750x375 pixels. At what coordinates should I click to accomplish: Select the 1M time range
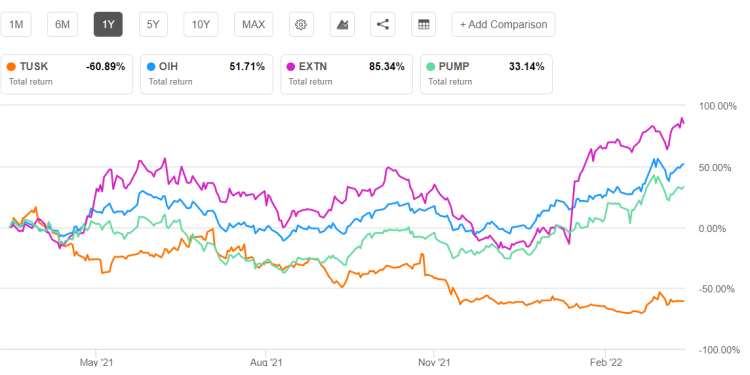click(16, 24)
